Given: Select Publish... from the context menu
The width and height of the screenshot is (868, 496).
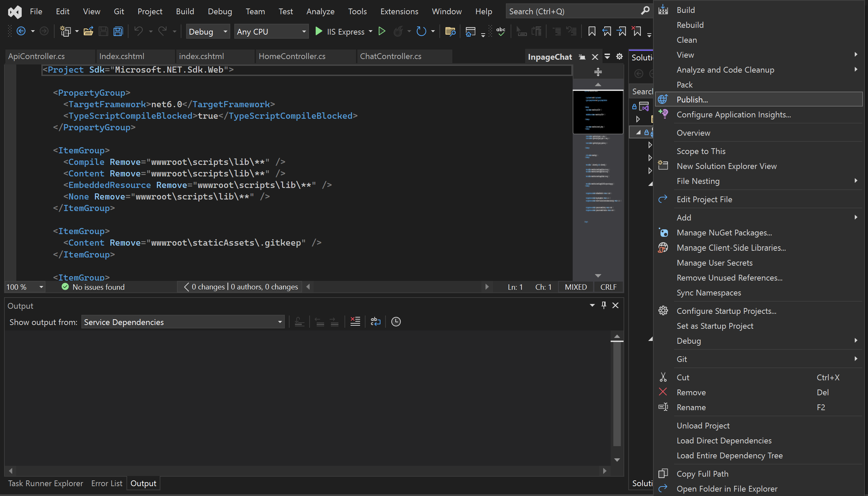Looking at the screenshot, I should coord(692,99).
